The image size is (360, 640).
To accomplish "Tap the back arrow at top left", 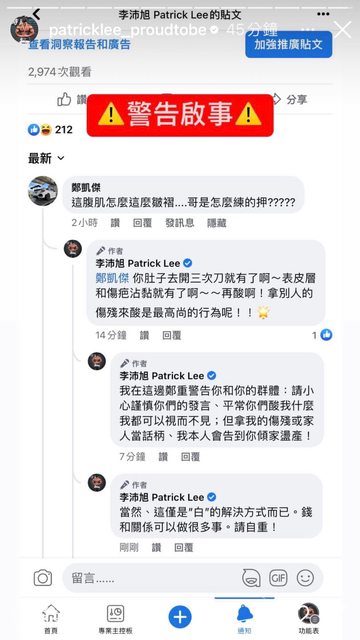I will 36,14.
